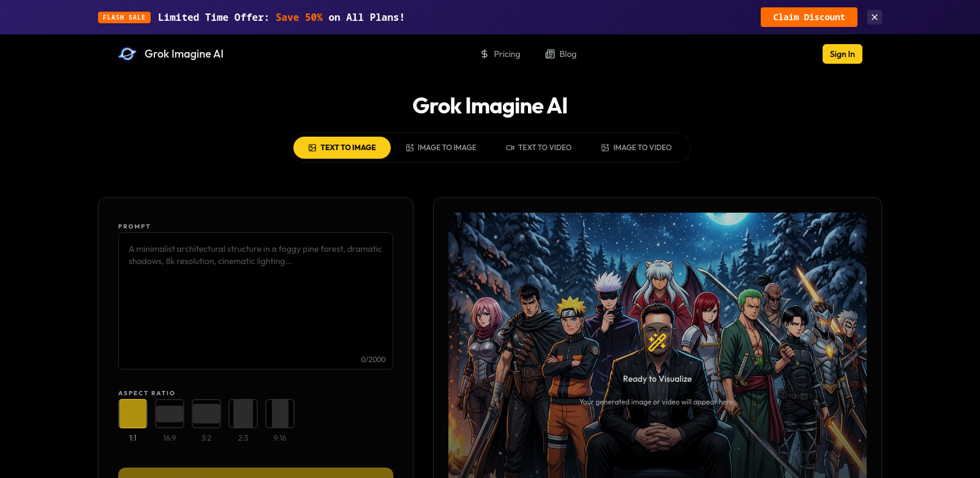980x478 pixels.
Task: Click the Grok Imagine AI planet logo
Action: click(127, 54)
